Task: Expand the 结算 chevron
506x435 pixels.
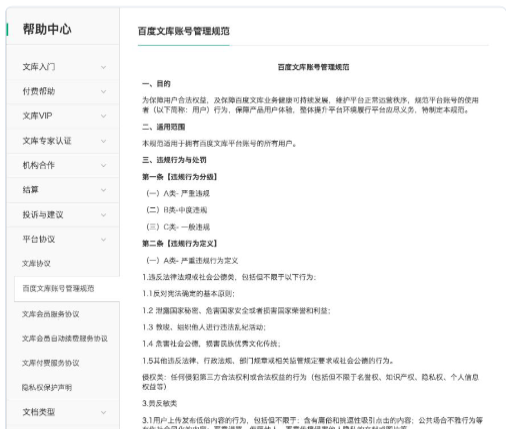Action: pos(103,190)
